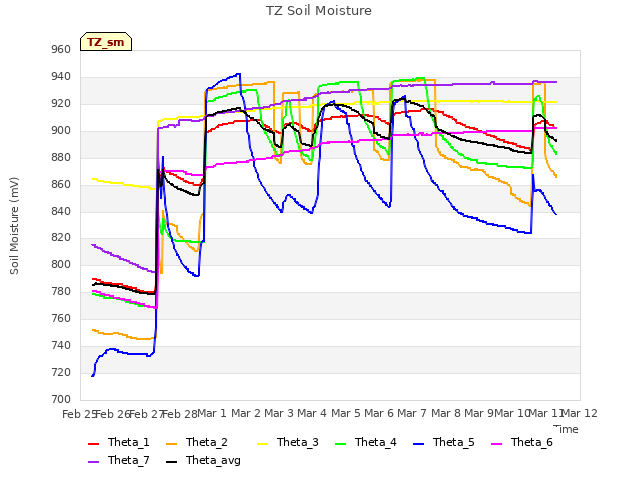
Task: Click the 940 y-axis tick label
Action: 61,77
